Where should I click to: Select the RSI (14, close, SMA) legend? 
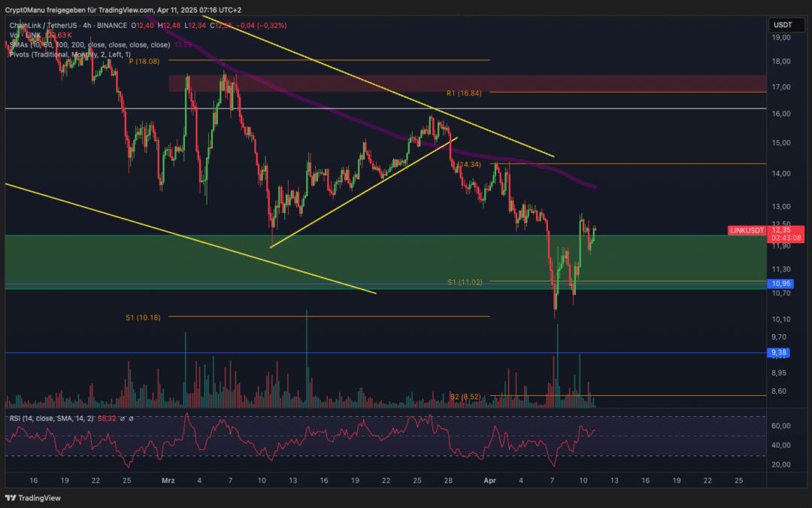pyautogui.click(x=52, y=418)
